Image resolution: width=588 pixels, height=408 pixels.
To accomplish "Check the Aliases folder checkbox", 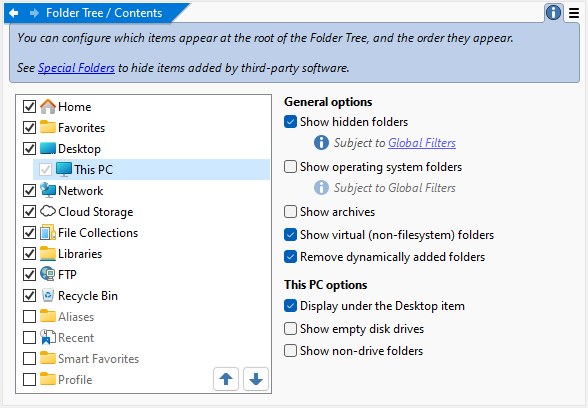I will tap(29, 316).
